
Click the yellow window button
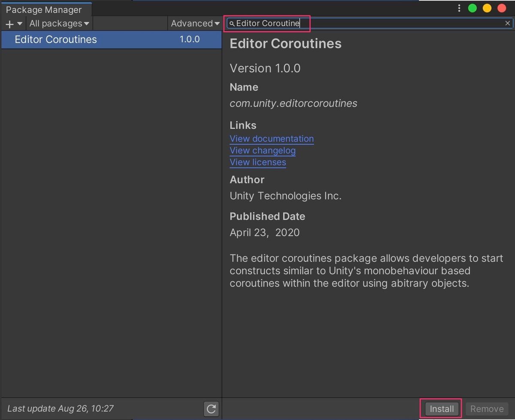pyautogui.click(x=487, y=8)
